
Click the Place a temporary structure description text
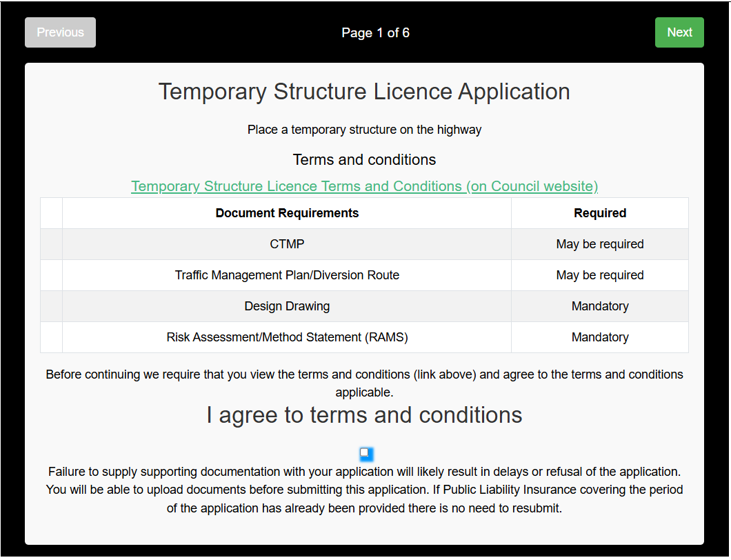click(x=364, y=129)
